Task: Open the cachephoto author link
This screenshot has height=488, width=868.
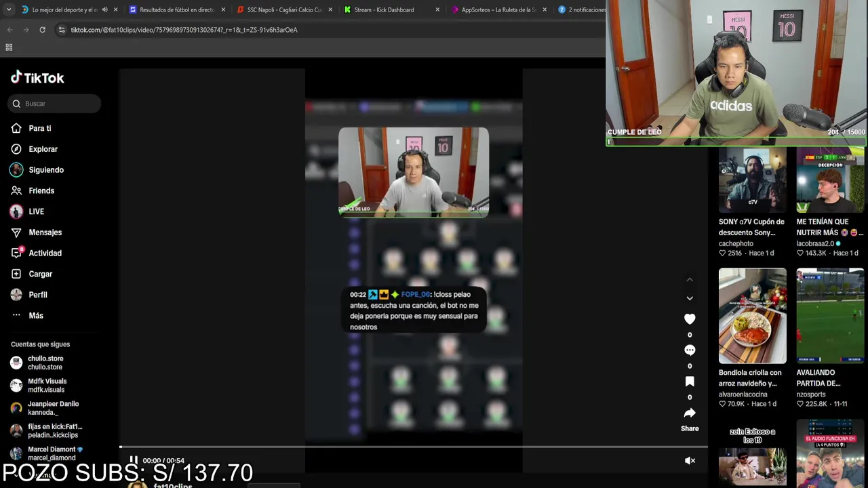Action: pyautogui.click(x=736, y=243)
